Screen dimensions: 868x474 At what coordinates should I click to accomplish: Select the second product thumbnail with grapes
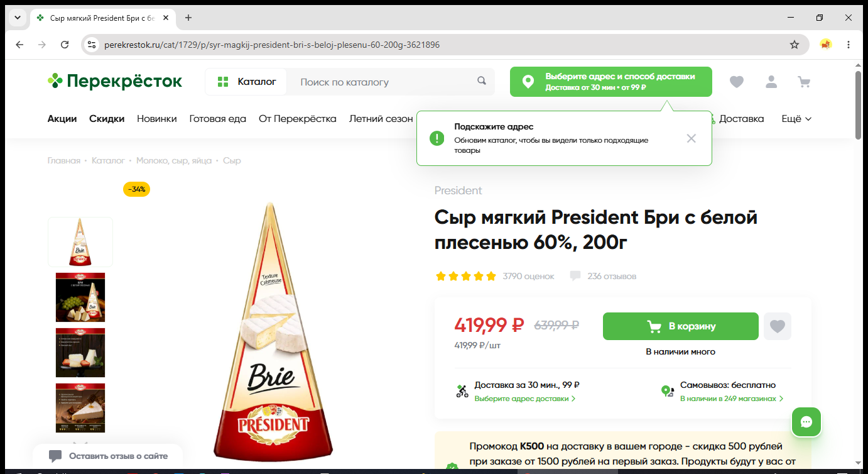(x=80, y=297)
